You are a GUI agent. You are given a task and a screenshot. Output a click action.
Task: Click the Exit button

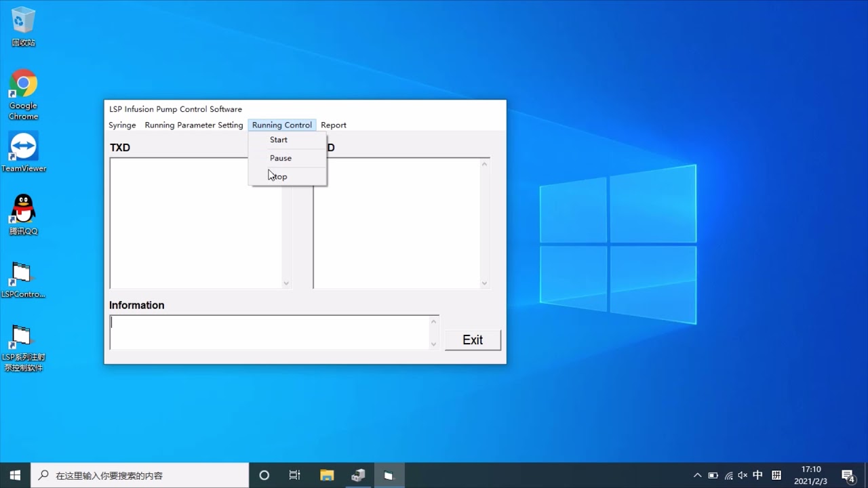473,340
